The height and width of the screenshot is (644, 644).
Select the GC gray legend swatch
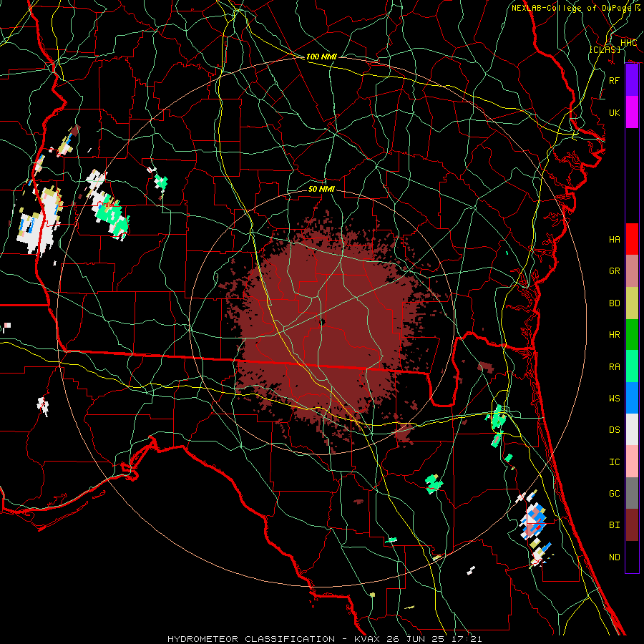(632, 493)
